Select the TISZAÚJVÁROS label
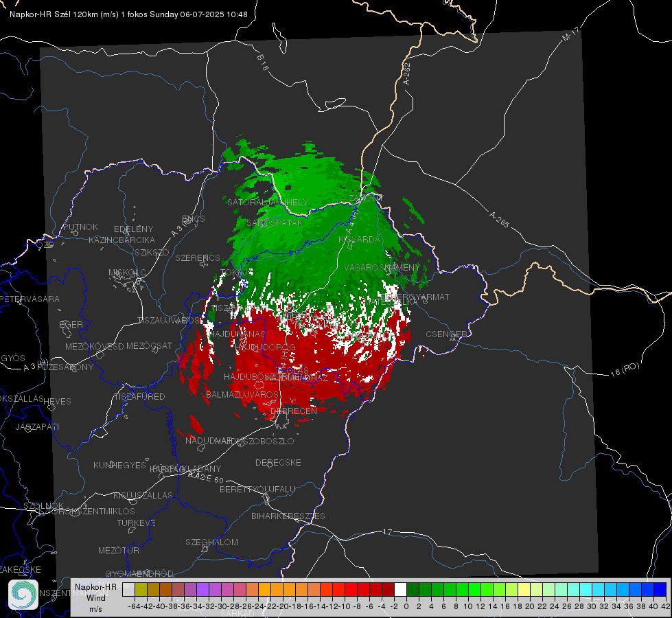This screenshot has width=672, height=618. click(x=168, y=321)
